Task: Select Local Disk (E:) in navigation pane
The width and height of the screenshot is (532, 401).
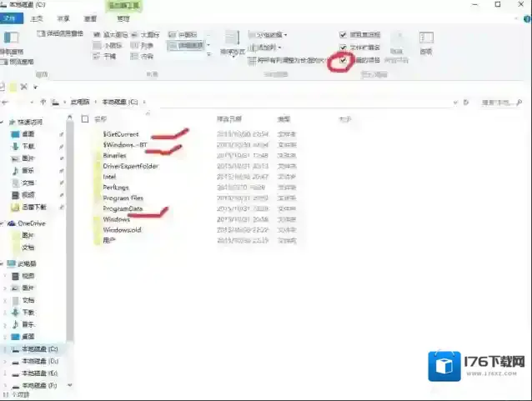Action: coord(35,373)
